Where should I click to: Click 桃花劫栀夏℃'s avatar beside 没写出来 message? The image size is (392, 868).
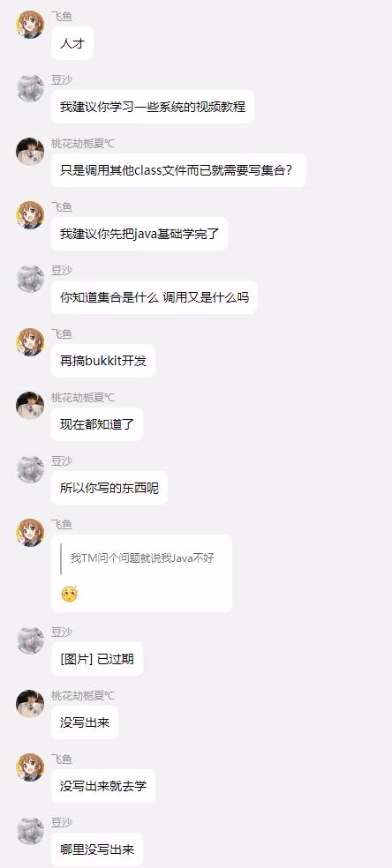point(30,704)
